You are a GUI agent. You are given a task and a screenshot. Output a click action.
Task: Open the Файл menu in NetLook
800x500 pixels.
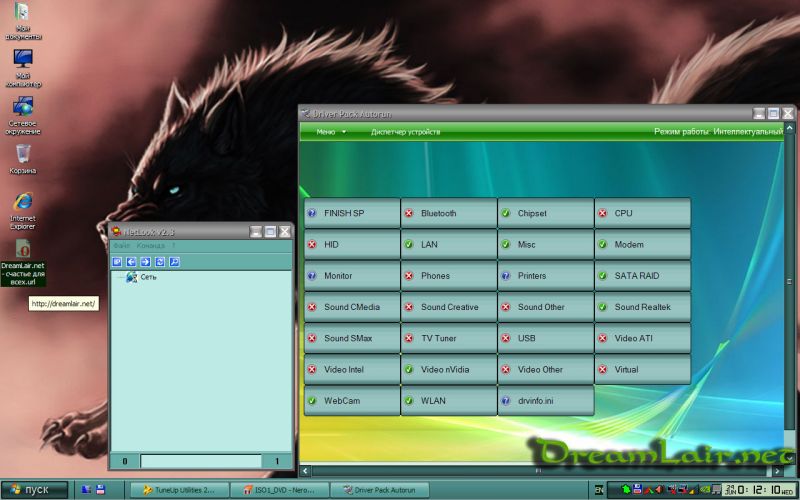[121, 245]
